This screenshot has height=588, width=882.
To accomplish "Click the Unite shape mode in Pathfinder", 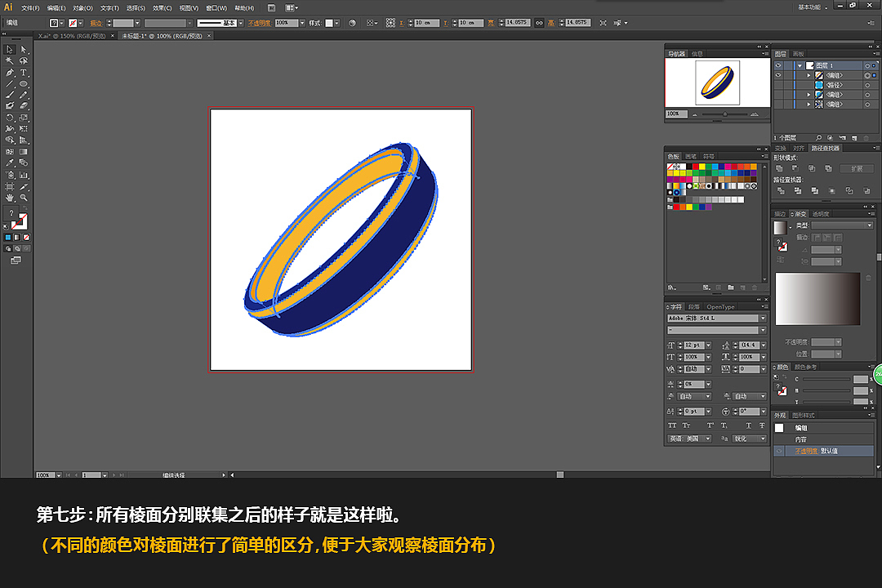I will 779,167.
